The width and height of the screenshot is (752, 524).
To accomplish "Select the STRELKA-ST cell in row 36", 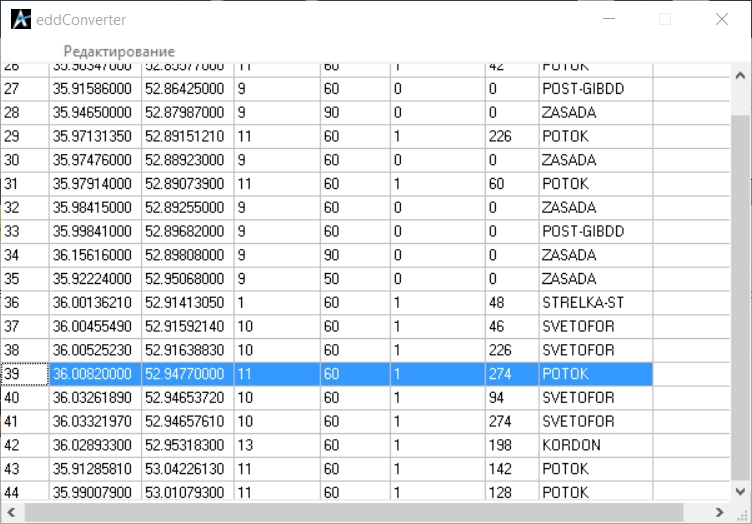I will click(595, 303).
